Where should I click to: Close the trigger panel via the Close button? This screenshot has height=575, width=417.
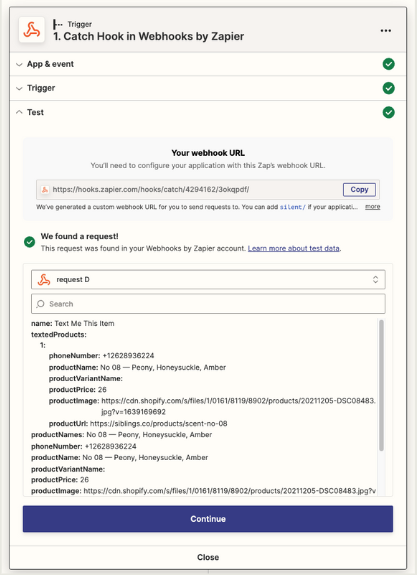tap(208, 557)
